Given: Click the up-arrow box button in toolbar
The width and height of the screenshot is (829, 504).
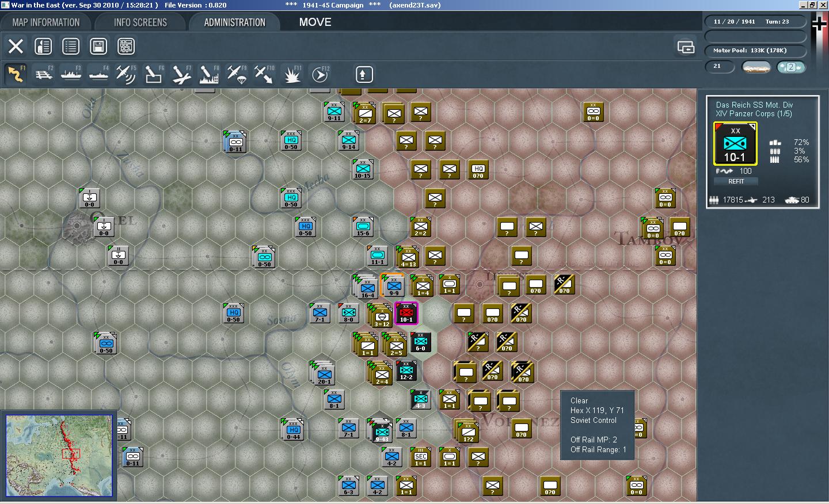Looking at the screenshot, I should 363,74.
